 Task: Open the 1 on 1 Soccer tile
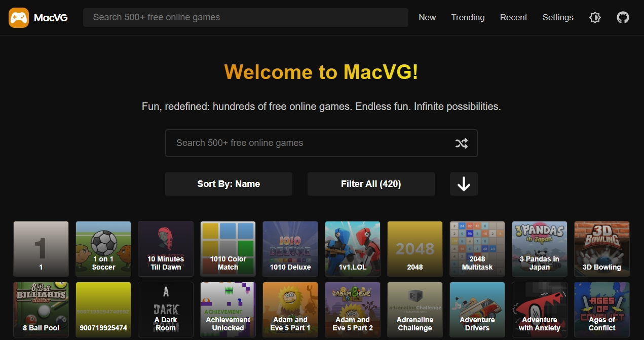click(x=103, y=249)
